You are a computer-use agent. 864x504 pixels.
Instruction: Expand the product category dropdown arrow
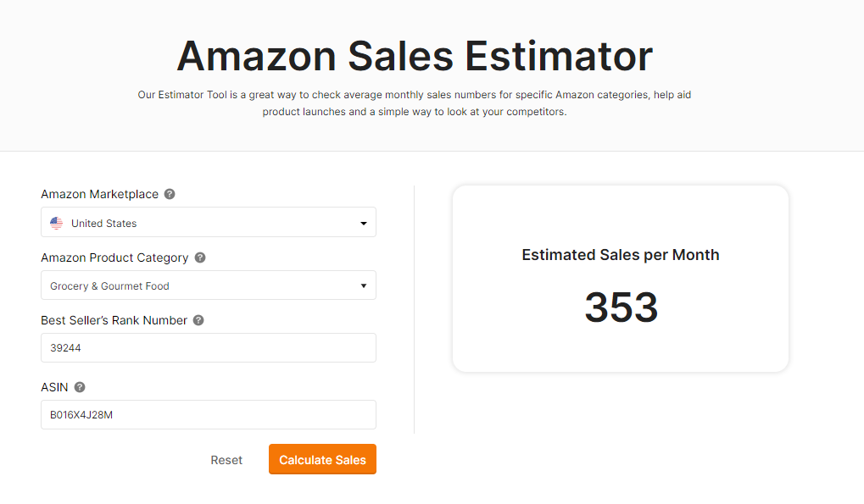coord(364,285)
